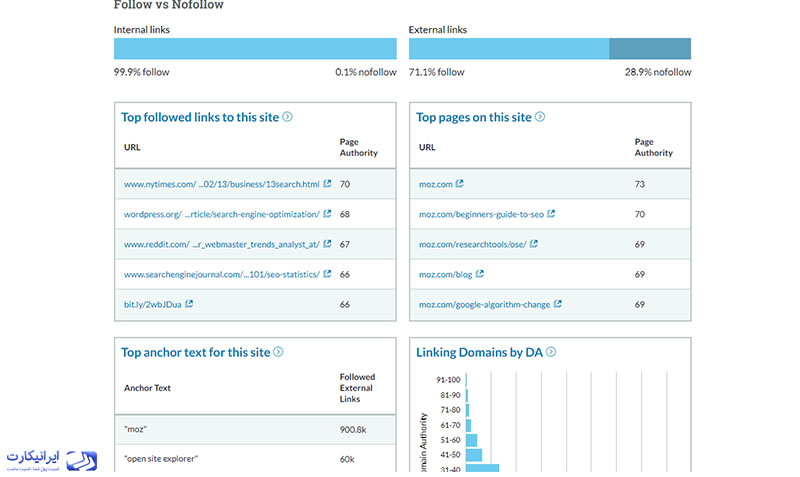This screenshot has width=800, height=477.
Task: Click page authority 73 for moz.com
Action: point(640,184)
